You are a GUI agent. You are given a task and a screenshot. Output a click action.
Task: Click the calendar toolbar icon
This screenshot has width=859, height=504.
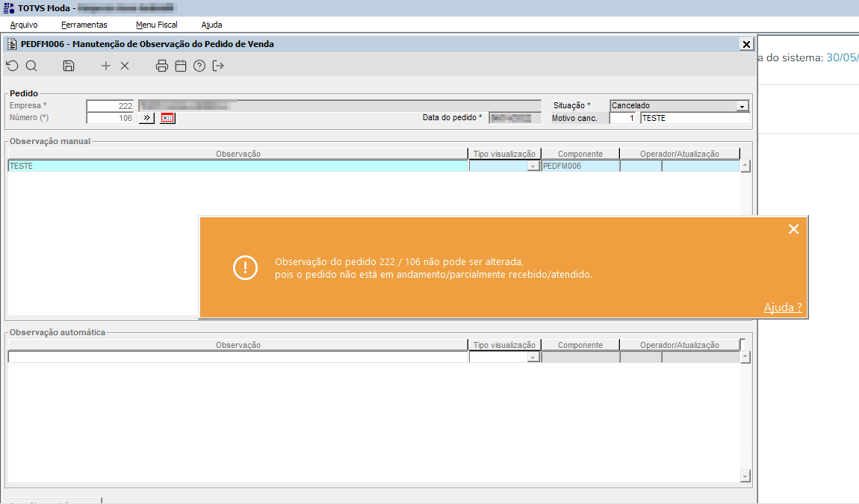[181, 66]
